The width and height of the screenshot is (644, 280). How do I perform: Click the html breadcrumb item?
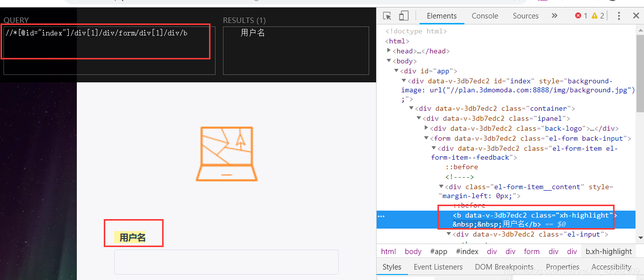click(x=389, y=252)
